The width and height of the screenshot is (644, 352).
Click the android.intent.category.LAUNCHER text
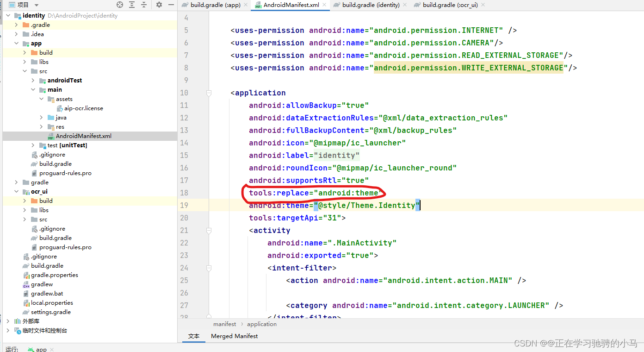pyautogui.click(x=471, y=305)
